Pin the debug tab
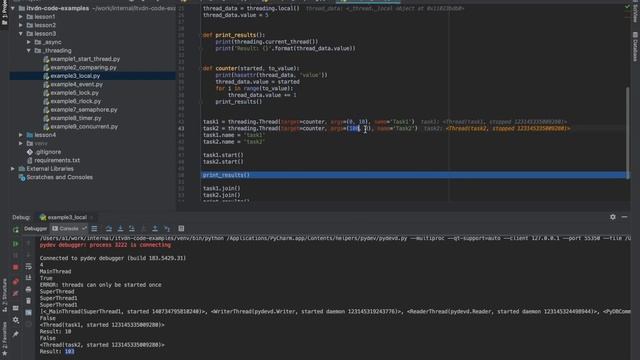Image resolution: width=640 pixels, height=360 pixels. [x=16, y=334]
